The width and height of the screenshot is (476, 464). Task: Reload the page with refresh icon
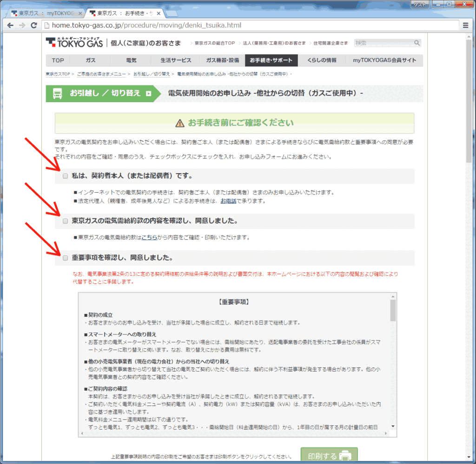[x=34, y=25]
